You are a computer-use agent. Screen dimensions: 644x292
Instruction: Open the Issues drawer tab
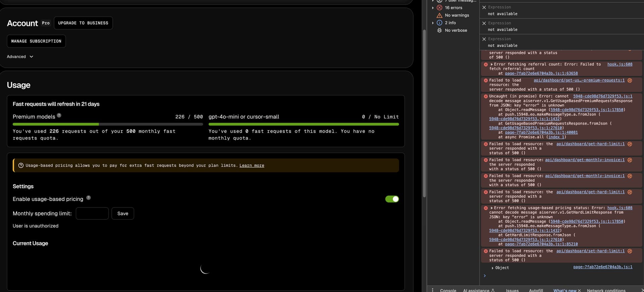tap(512, 290)
